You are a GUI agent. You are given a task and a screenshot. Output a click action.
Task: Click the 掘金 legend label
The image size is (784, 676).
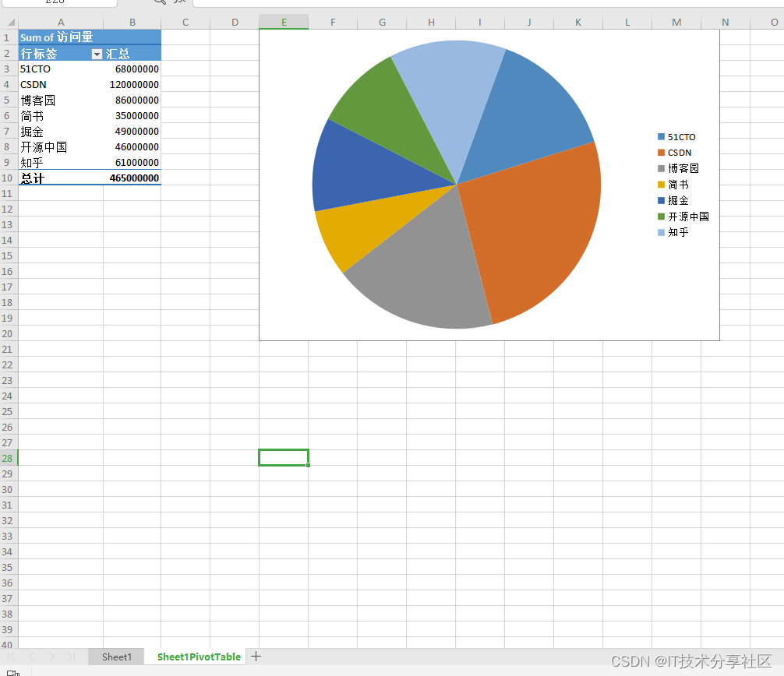(x=678, y=200)
